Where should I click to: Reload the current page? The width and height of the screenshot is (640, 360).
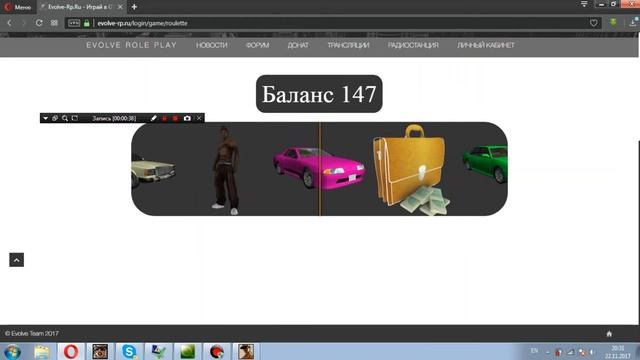pyautogui.click(x=39, y=23)
